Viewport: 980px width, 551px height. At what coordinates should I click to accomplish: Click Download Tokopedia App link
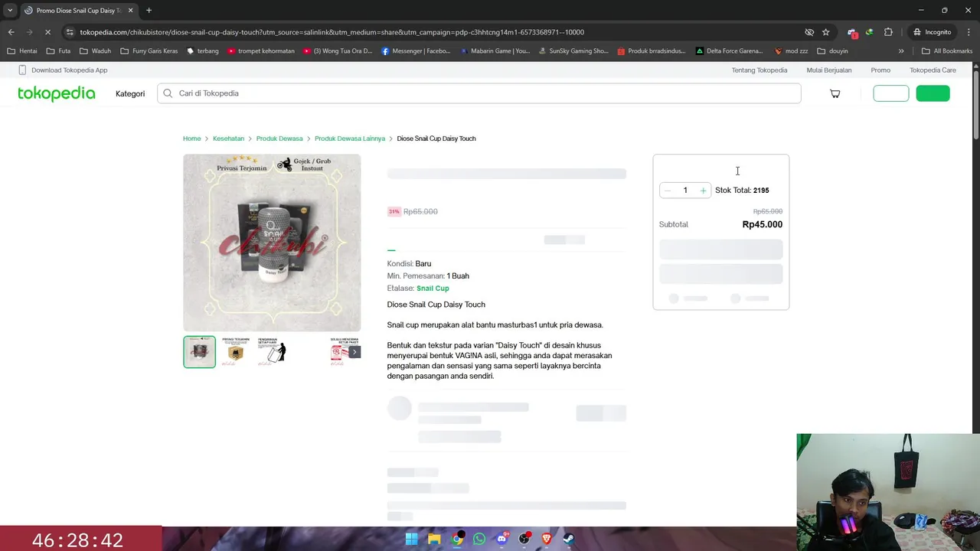pyautogui.click(x=70, y=70)
